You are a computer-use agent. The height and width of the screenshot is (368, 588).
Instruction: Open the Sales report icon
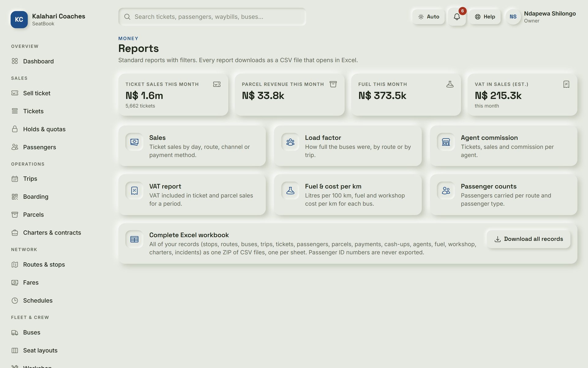coord(134,142)
